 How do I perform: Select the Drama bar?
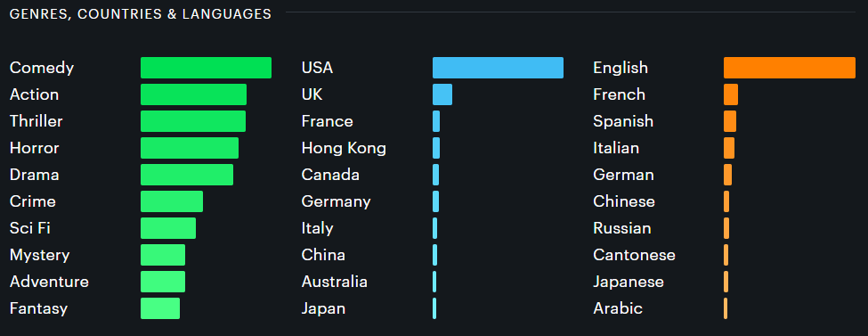coord(187,175)
